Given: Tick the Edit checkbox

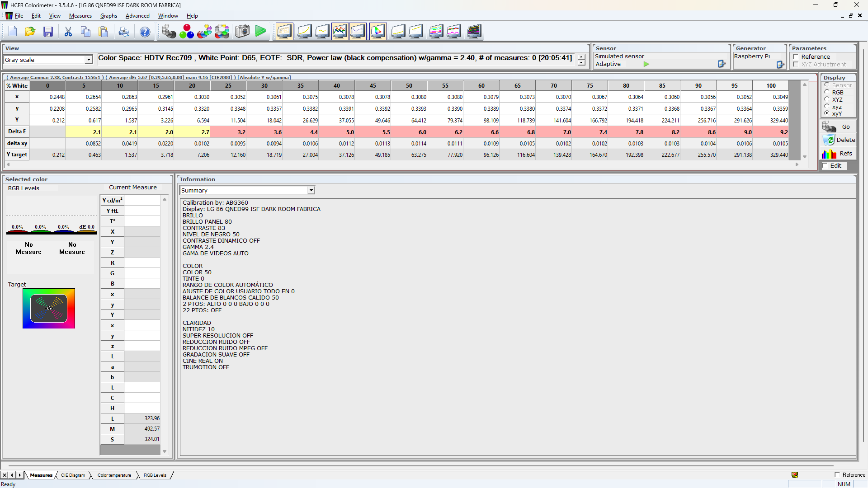Looking at the screenshot, I should 825,166.
